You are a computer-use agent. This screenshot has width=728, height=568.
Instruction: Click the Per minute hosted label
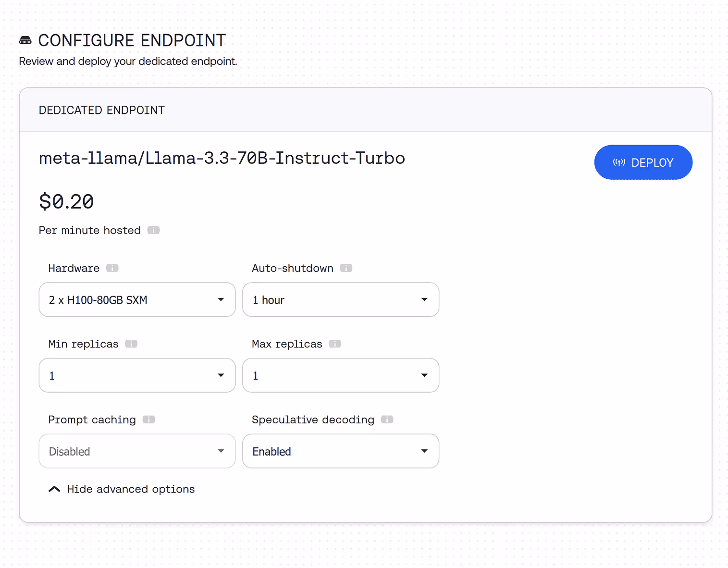90,230
